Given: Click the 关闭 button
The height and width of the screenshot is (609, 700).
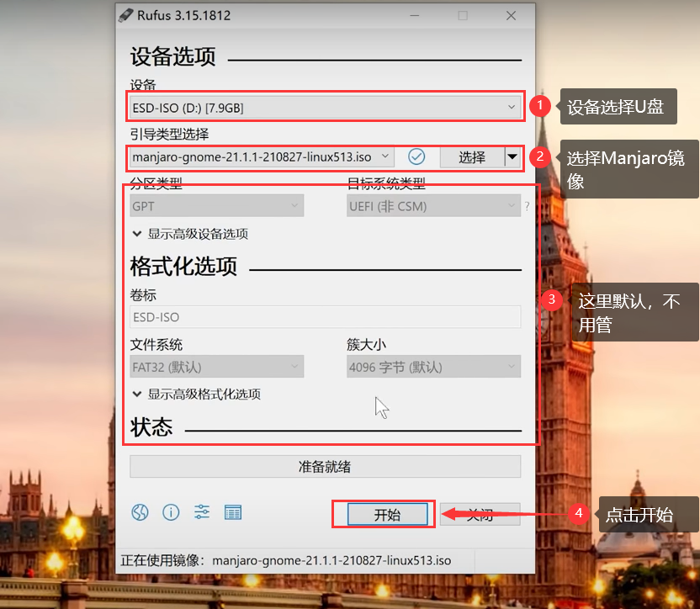Looking at the screenshot, I should coord(480,514).
